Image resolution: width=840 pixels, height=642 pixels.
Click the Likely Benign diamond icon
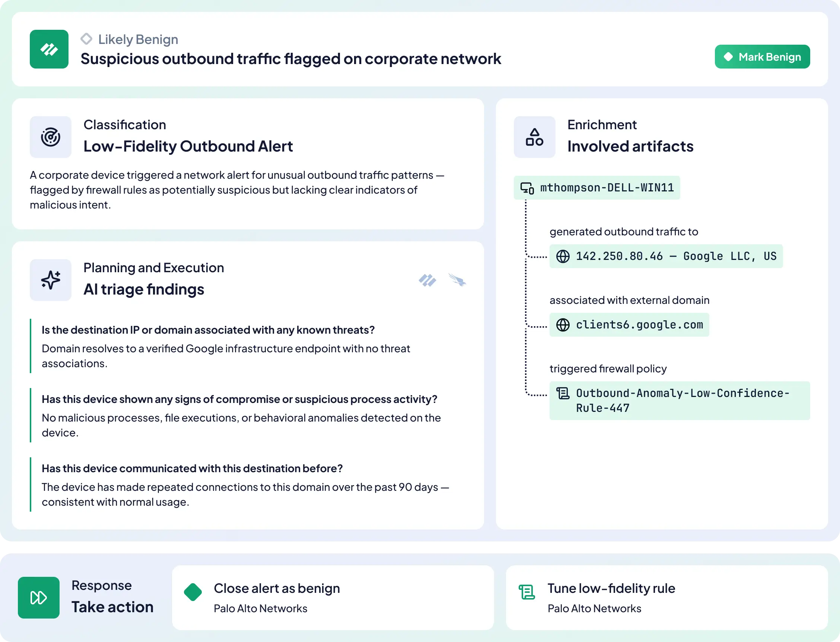(x=86, y=39)
